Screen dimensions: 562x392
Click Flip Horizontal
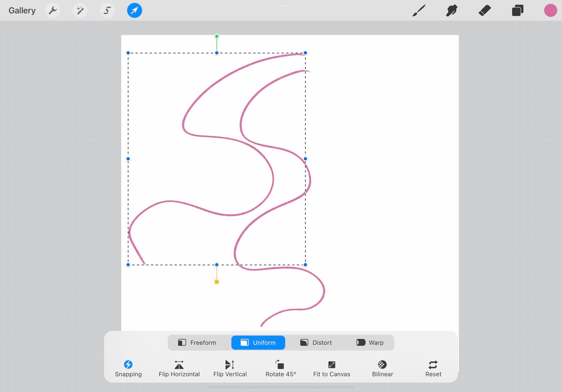coord(179,369)
